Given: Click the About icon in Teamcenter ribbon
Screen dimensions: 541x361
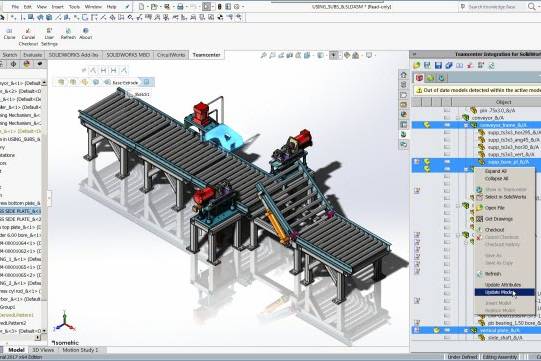Looking at the screenshot, I should pos(86,33).
